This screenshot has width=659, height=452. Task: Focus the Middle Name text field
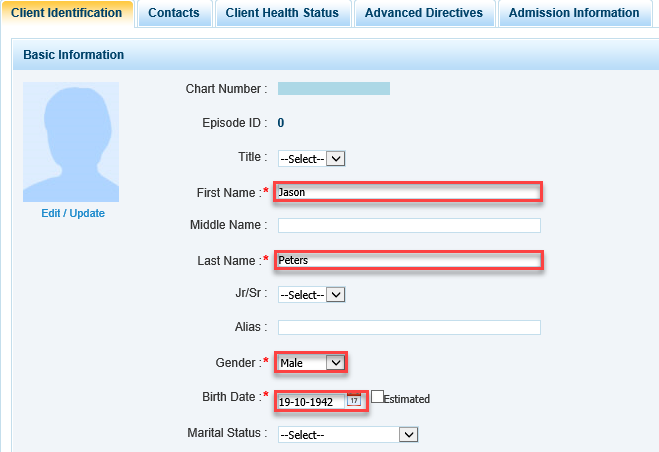point(408,225)
